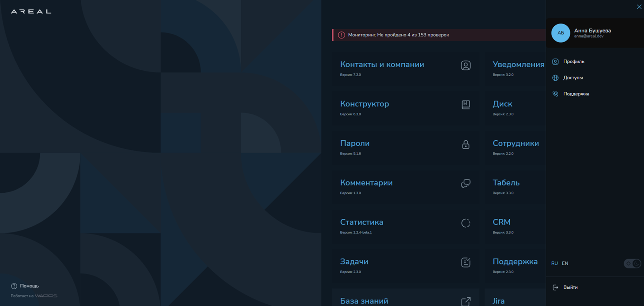Click the AREAL logo

pyautogui.click(x=31, y=11)
